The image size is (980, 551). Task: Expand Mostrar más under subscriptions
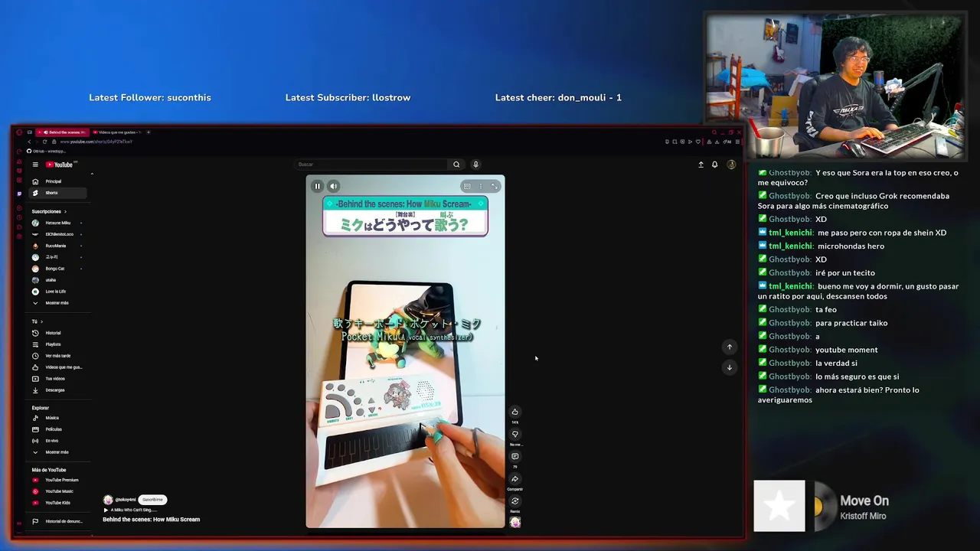(58, 303)
